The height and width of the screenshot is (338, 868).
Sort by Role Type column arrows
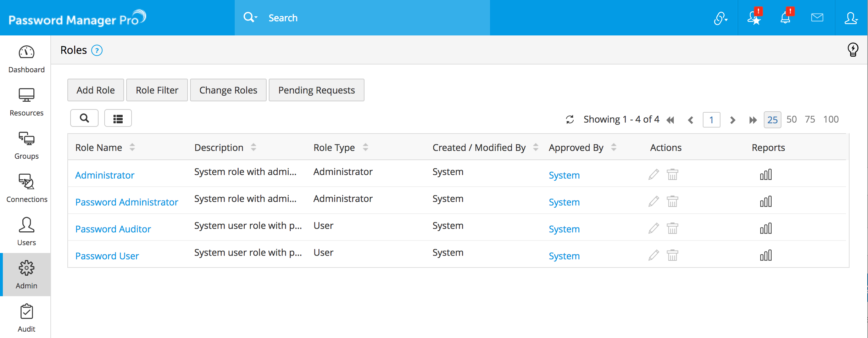click(x=366, y=147)
